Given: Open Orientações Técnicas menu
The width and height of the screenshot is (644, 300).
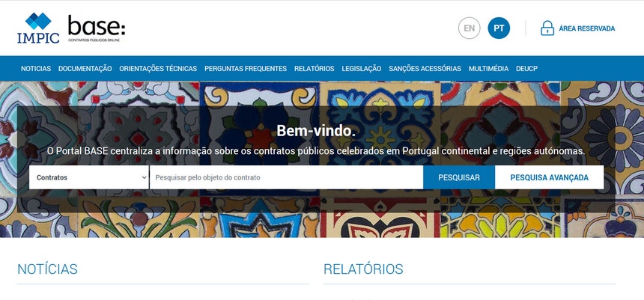Looking at the screenshot, I should click(x=158, y=69).
